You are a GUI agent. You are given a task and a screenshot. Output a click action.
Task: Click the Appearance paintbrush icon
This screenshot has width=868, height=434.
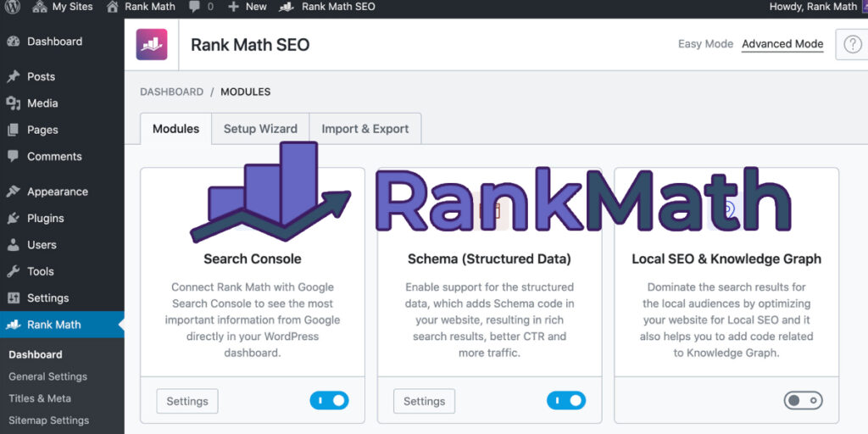click(x=14, y=192)
